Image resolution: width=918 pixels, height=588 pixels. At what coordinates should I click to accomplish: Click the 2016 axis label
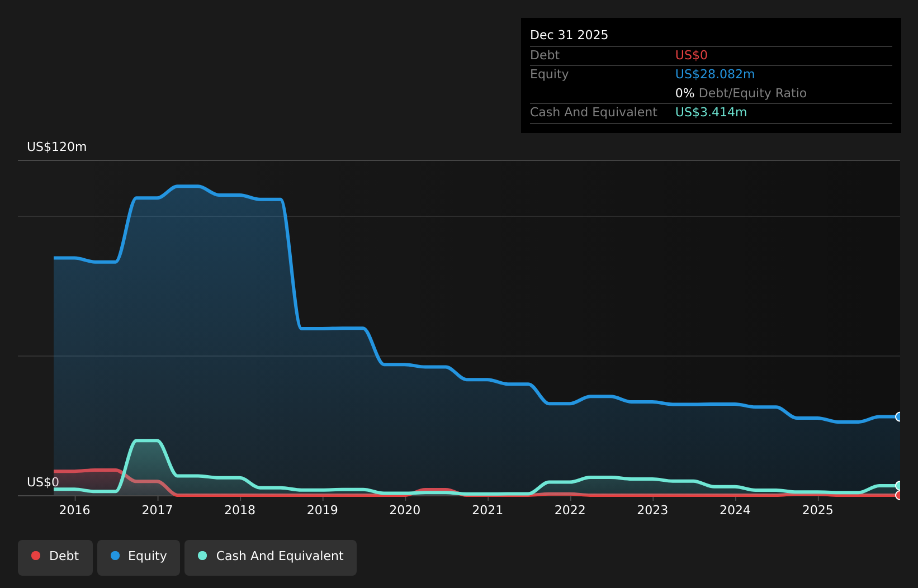click(x=75, y=510)
